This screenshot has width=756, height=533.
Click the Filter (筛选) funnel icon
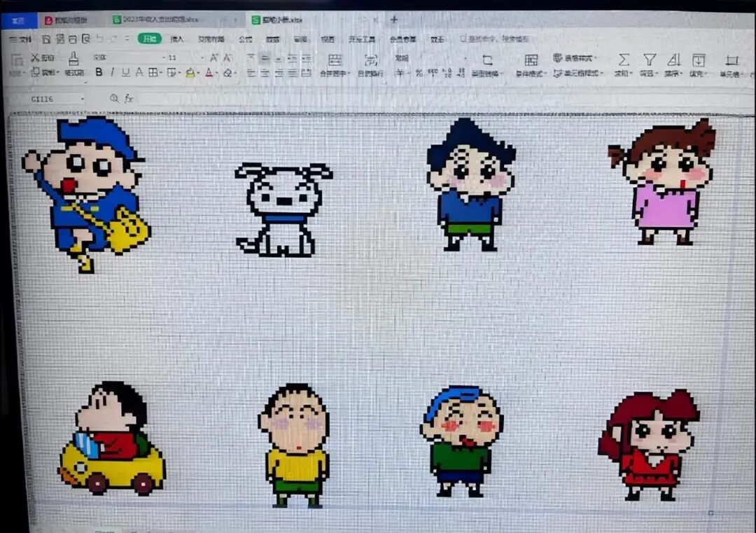pos(649,60)
